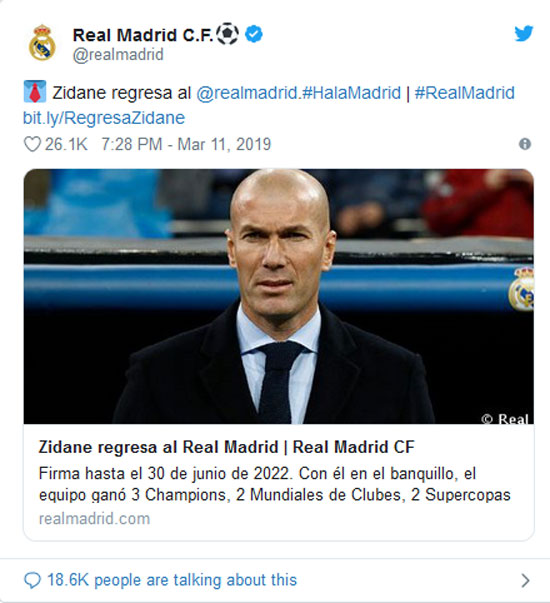This screenshot has height=603, width=550.
Task: Click the realmadrid.com domain in link card
Action: coord(94,519)
